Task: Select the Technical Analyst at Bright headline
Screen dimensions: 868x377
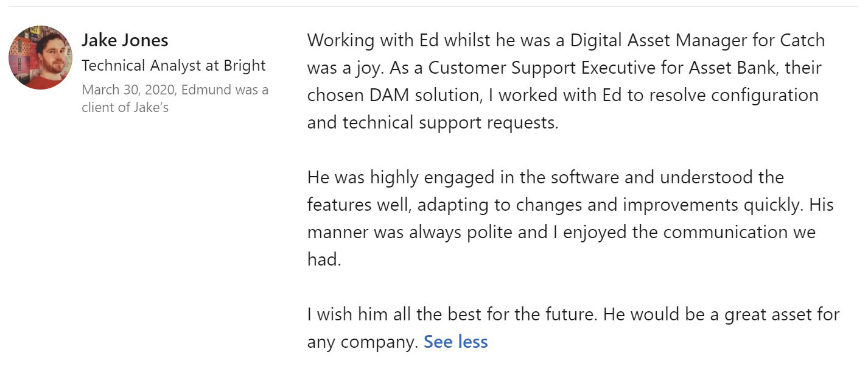Action: tap(173, 65)
